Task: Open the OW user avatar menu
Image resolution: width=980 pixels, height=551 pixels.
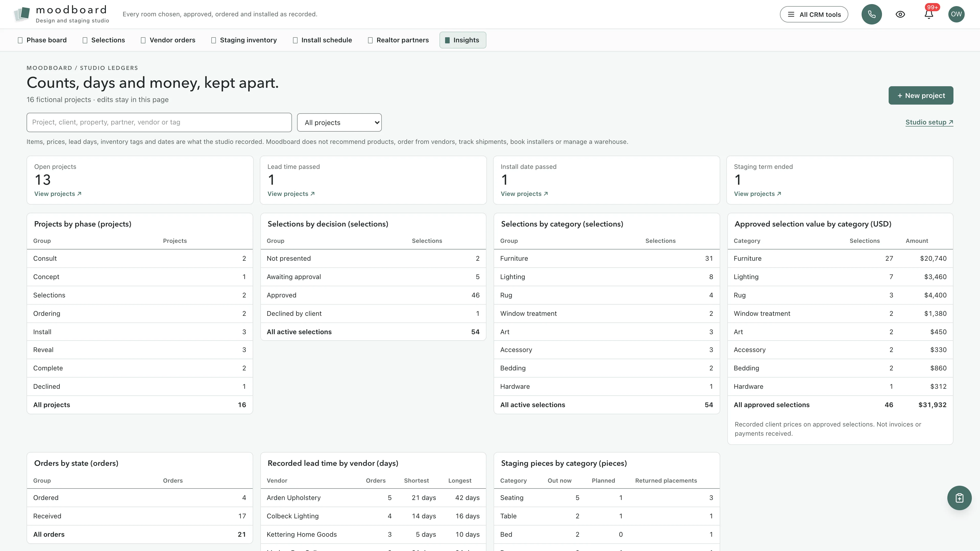Action: pyautogui.click(x=957, y=15)
